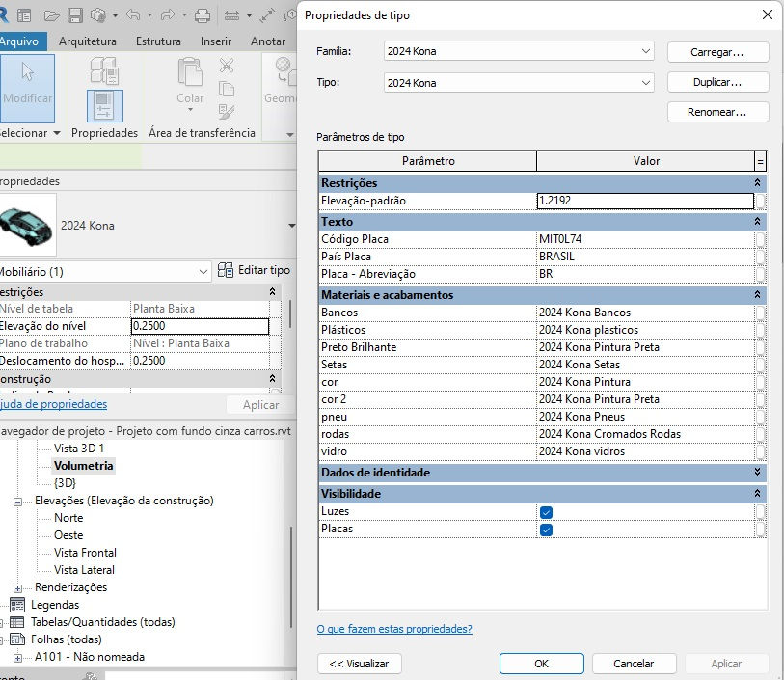Open Type Properties icon above Propriedades button
This screenshot has width=784, height=680.
coord(104,70)
